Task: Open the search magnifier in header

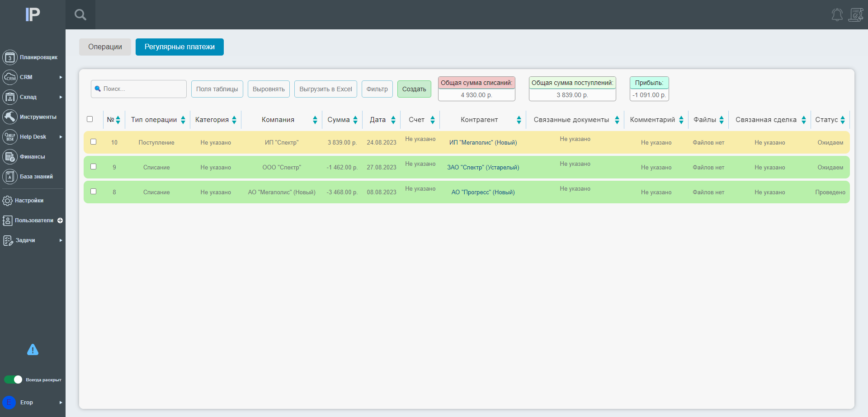Action: [80, 15]
